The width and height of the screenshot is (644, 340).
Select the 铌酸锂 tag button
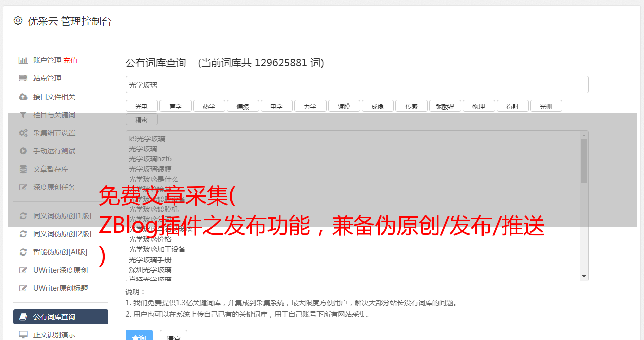point(445,106)
